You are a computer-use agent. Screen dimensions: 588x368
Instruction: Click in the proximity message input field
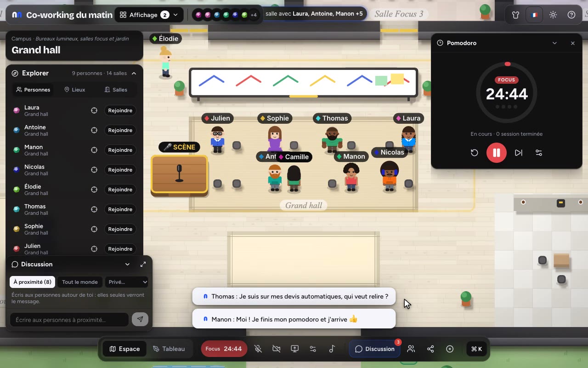[69, 320]
